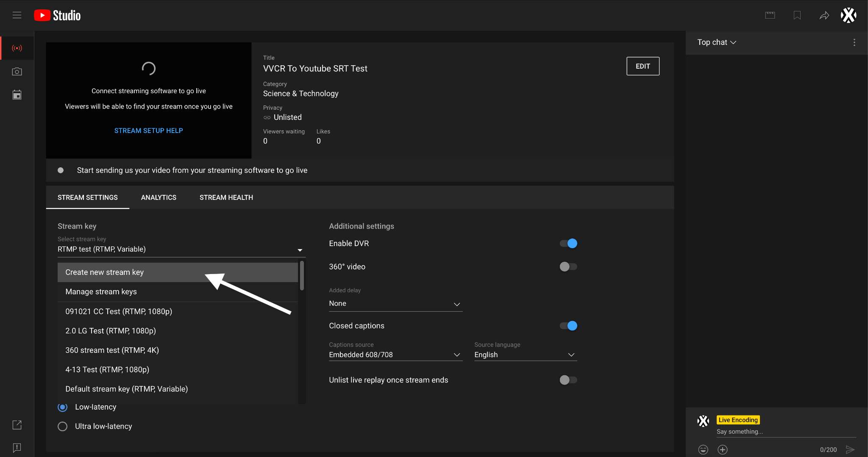Screen dimensions: 868x457
Task: Click the send chat message arrow icon
Action: tap(851, 449)
